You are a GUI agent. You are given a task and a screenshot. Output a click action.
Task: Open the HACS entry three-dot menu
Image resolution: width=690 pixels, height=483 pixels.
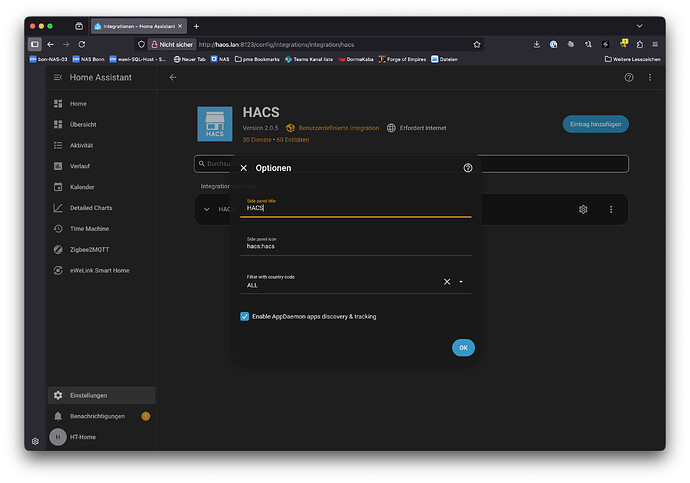(x=611, y=209)
